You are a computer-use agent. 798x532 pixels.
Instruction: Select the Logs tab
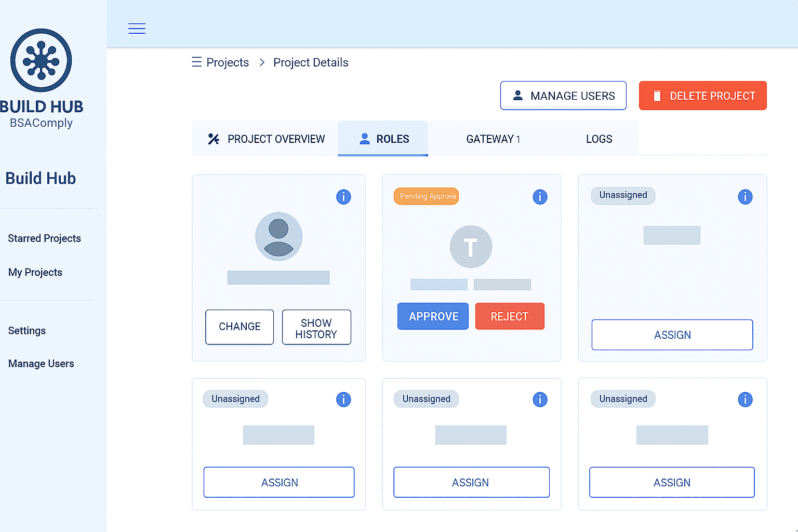(599, 139)
